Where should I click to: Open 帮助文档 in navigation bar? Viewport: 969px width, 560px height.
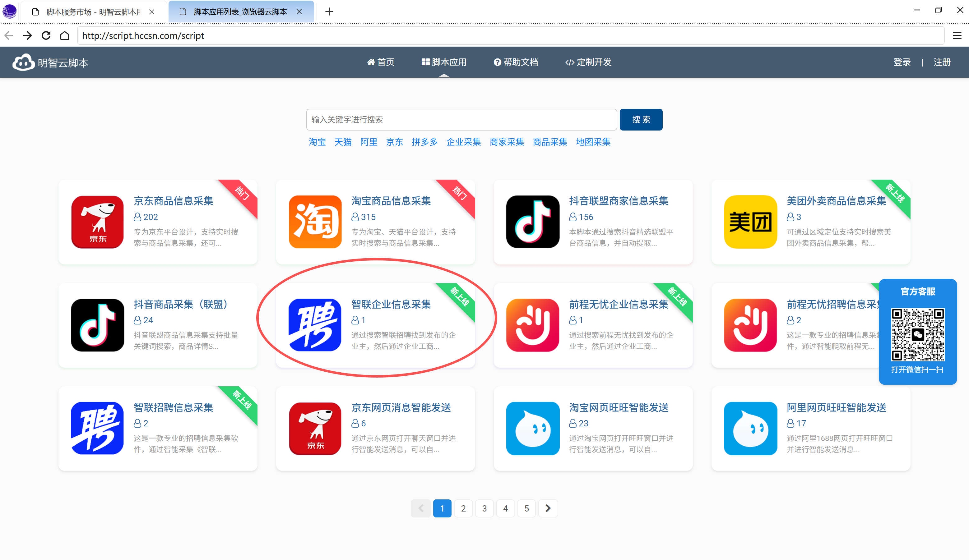click(x=516, y=62)
